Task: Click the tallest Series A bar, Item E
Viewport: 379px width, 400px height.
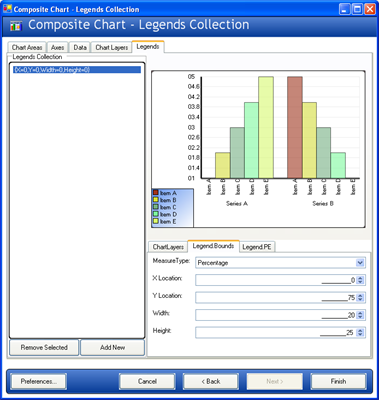Action: (266, 127)
